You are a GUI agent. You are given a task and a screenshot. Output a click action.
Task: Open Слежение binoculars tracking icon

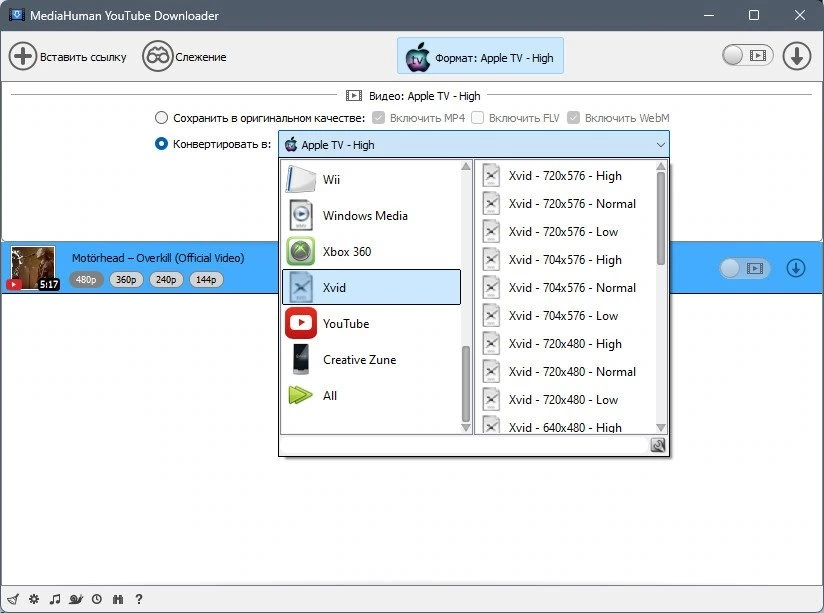point(157,56)
